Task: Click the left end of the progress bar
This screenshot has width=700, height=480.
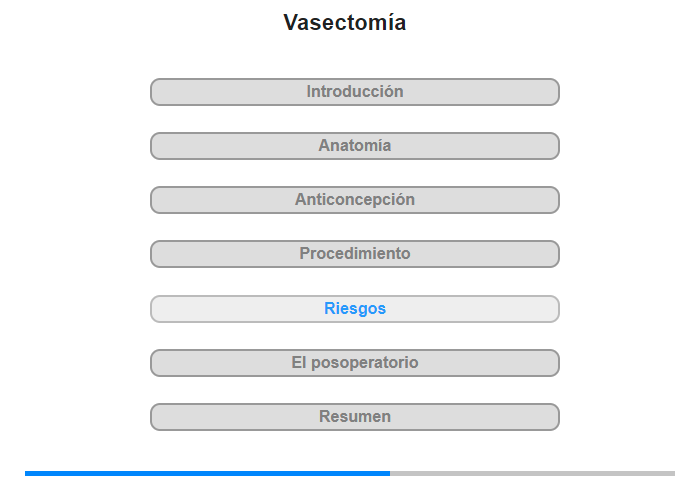Action: pos(28,473)
